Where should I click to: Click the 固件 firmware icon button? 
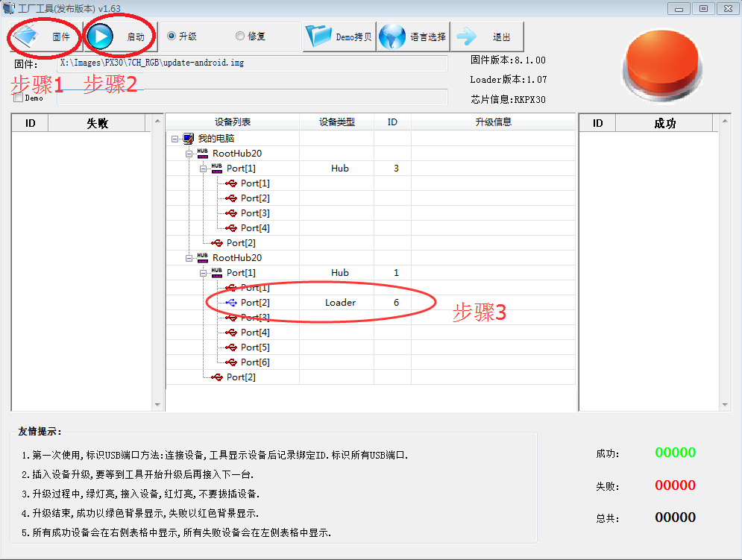pyautogui.click(x=27, y=37)
